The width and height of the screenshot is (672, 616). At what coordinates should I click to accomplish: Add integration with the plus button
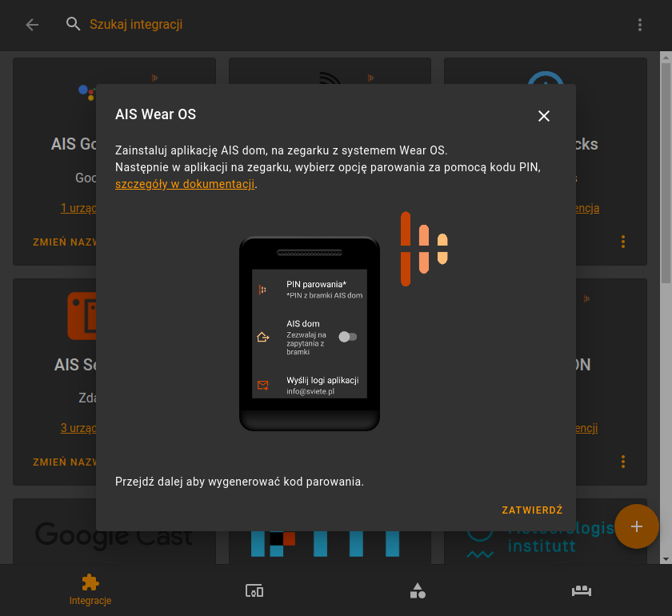(x=637, y=526)
